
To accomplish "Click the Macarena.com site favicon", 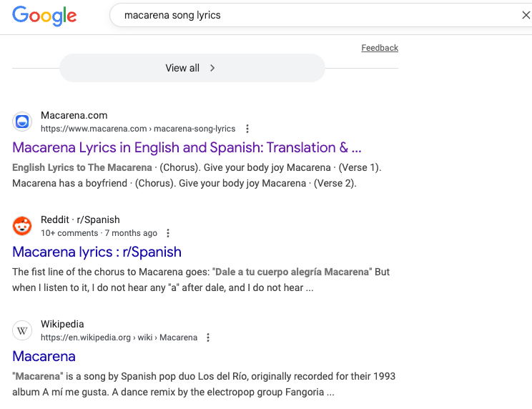I will (x=22, y=122).
